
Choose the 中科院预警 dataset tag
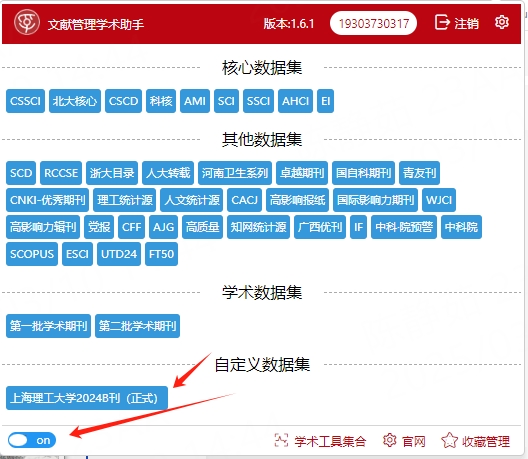point(404,227)
